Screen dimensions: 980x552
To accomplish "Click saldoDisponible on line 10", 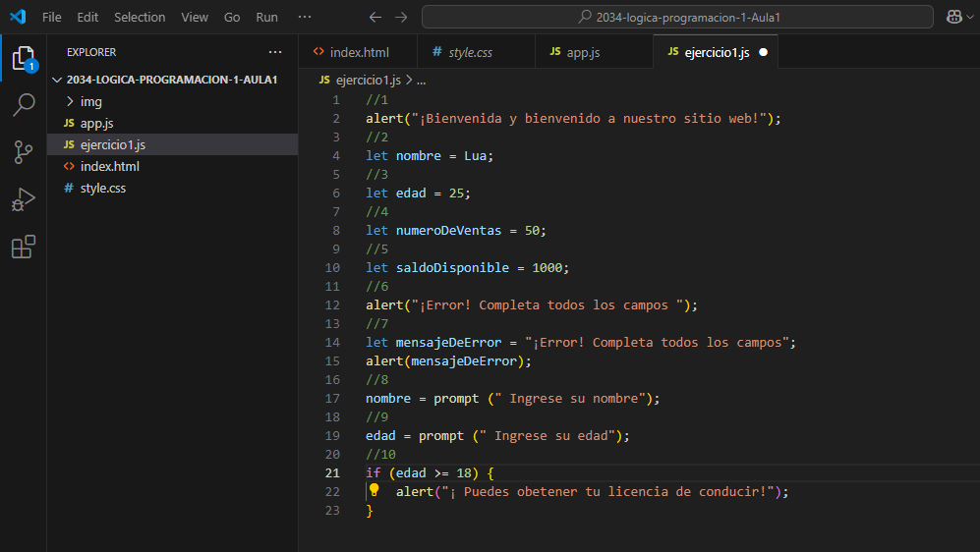I will (452, 267).
